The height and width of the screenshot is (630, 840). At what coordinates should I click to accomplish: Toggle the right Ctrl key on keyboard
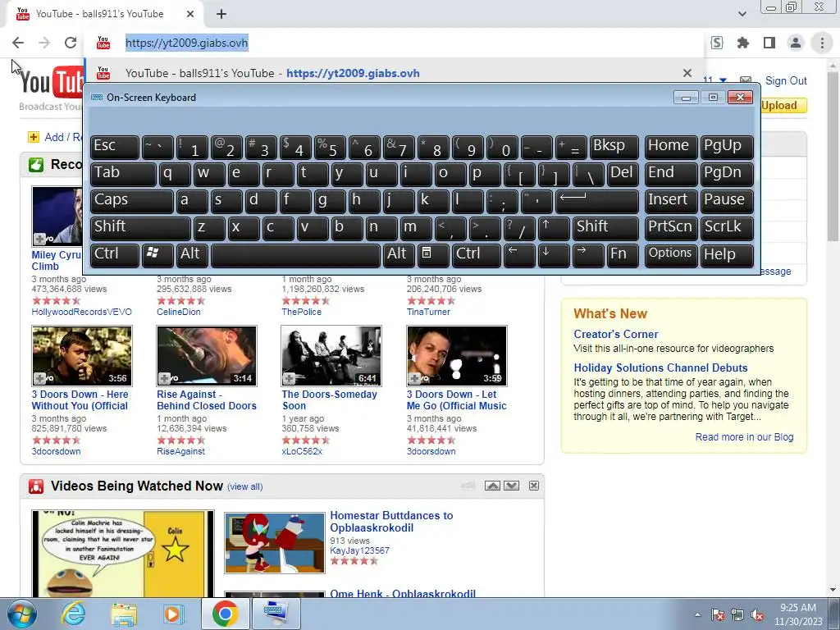(x=477, y=254)
